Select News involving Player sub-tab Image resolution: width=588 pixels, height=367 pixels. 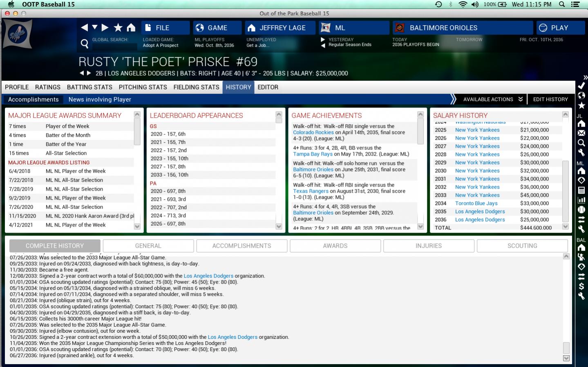(100, 99)
